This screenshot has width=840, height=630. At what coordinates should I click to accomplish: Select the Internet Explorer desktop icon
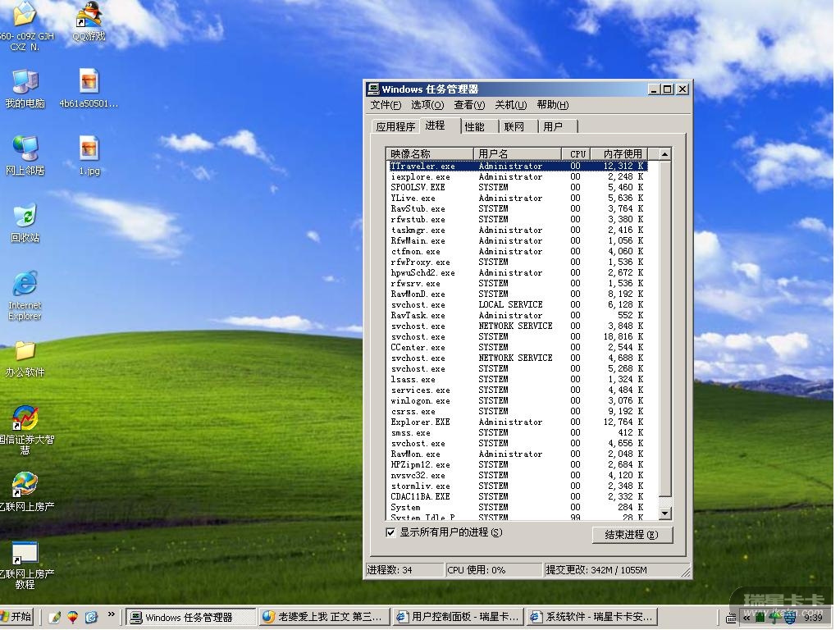[25, 285]
